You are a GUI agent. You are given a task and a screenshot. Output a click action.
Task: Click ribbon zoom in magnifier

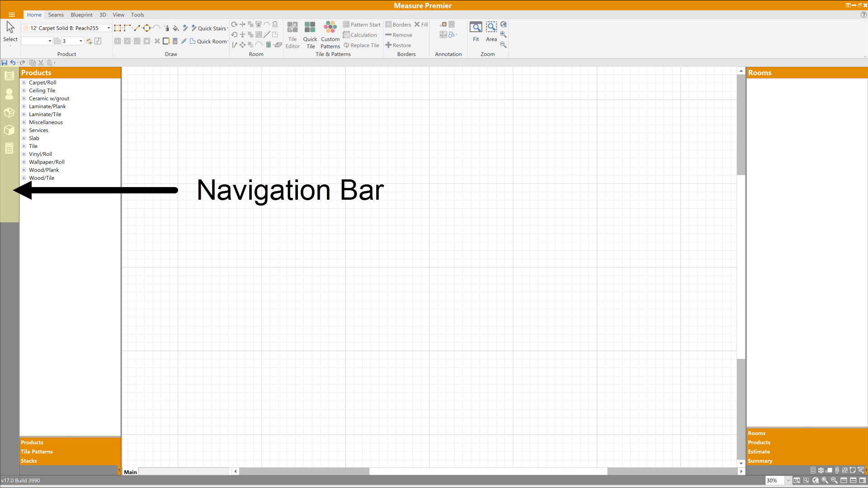[x=503, y=35]
